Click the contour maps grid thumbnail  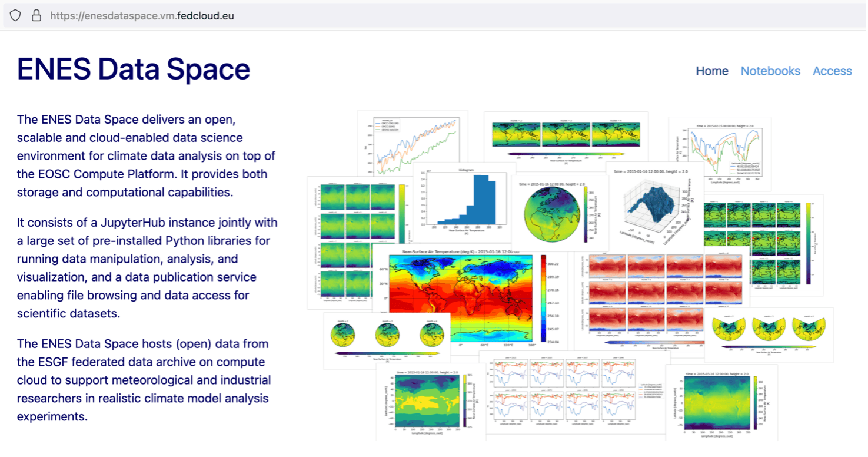coord(763,244)
